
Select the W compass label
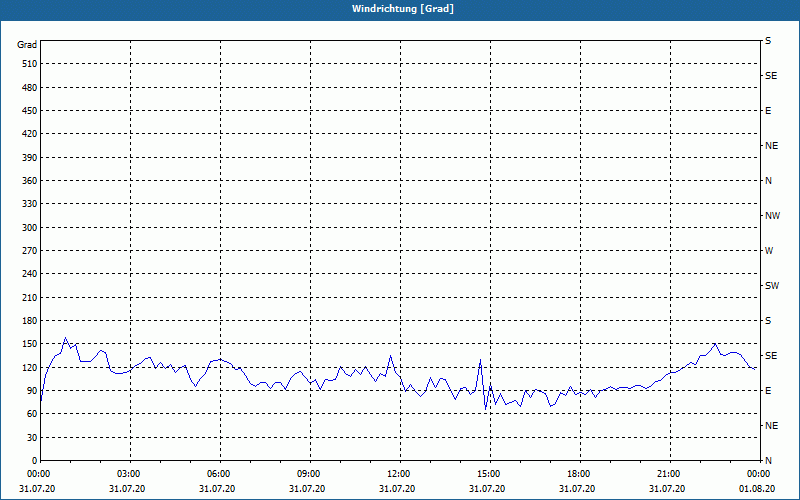click(769, 251)
